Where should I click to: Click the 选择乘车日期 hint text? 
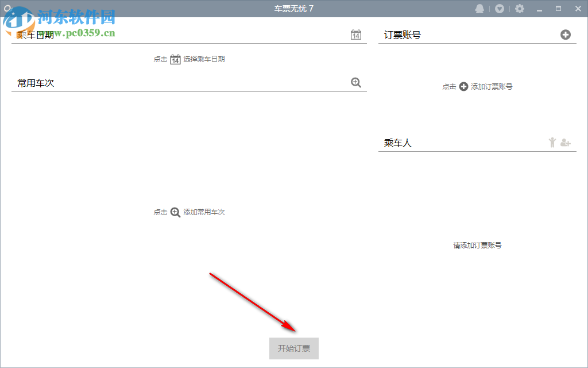(x=203, y=58)
